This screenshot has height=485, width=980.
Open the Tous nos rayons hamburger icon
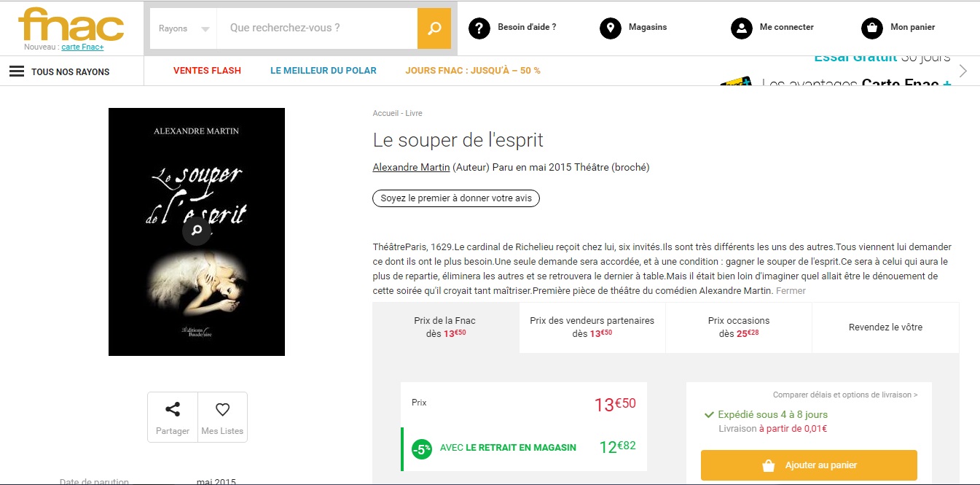15,71
